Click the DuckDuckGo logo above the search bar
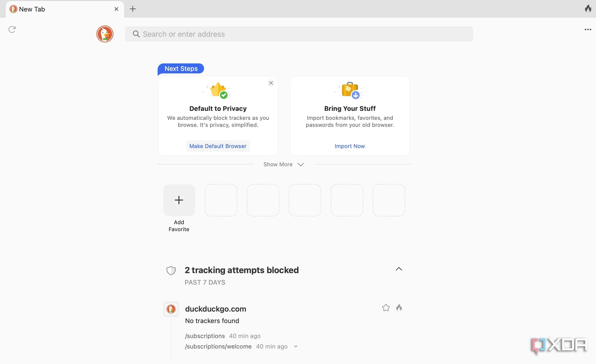Image resolution: width=596 pixels, height=364 pixels. 105,34
